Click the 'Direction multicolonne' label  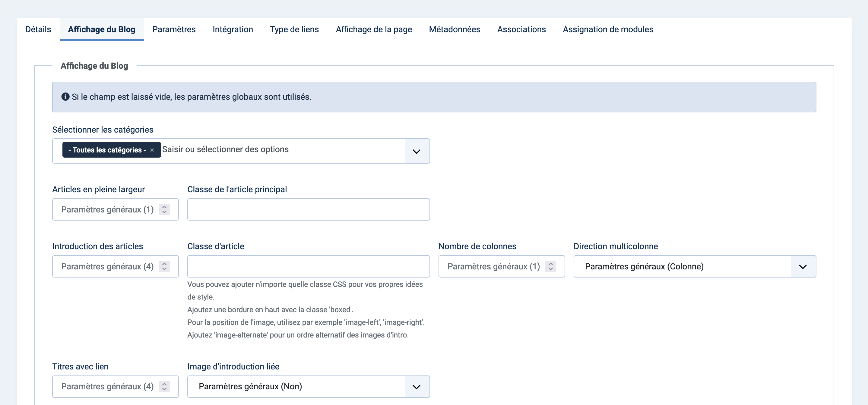click(616, 246)
